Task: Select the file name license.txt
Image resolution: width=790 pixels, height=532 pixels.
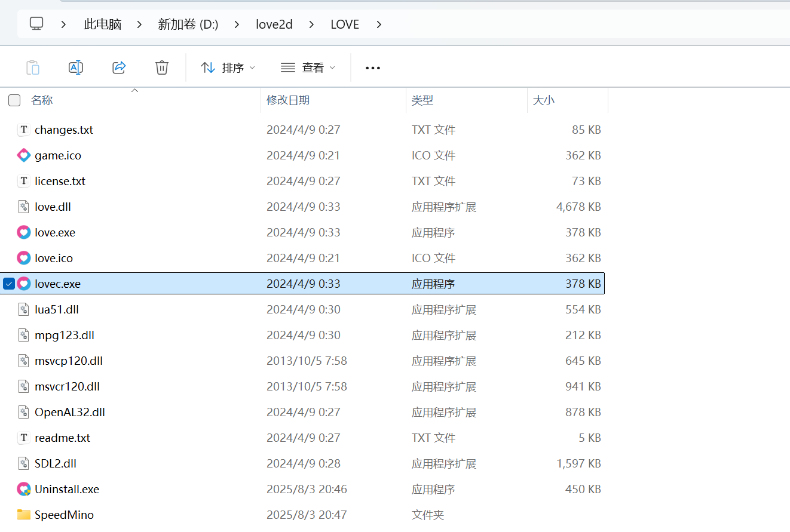Action: [60, 181]
